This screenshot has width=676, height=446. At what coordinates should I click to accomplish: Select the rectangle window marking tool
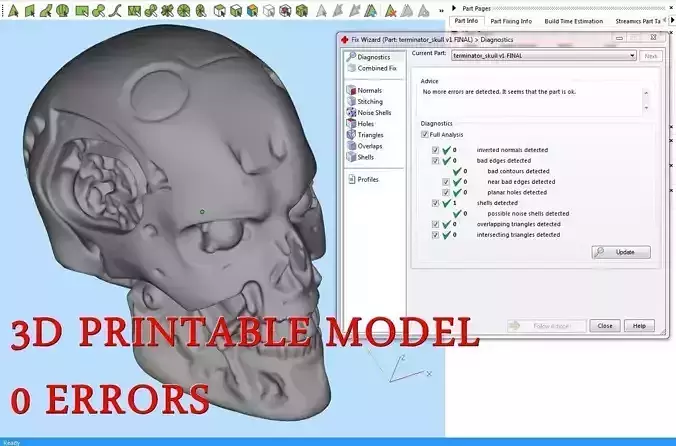(x=81, y=10)
